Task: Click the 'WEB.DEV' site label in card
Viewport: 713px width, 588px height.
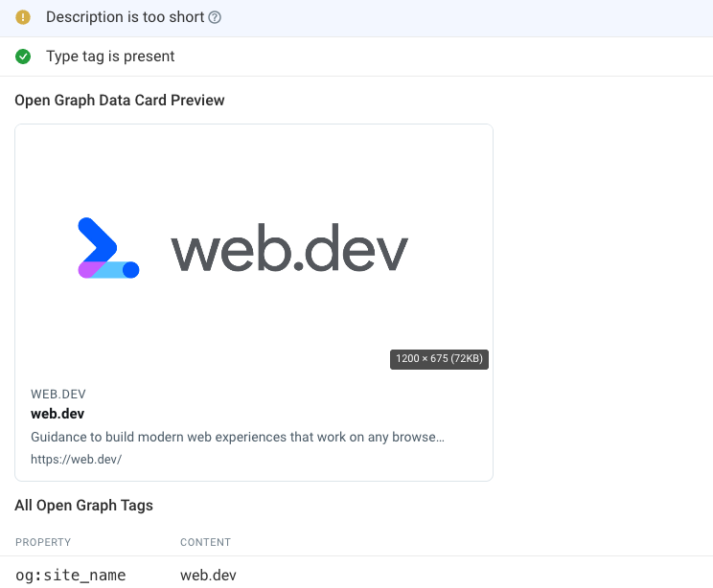Action: tap(58, 394)
